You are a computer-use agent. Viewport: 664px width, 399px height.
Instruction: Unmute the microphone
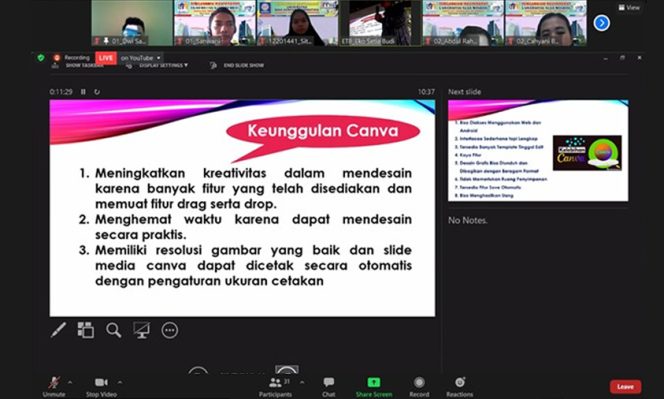tap(54, 386)
